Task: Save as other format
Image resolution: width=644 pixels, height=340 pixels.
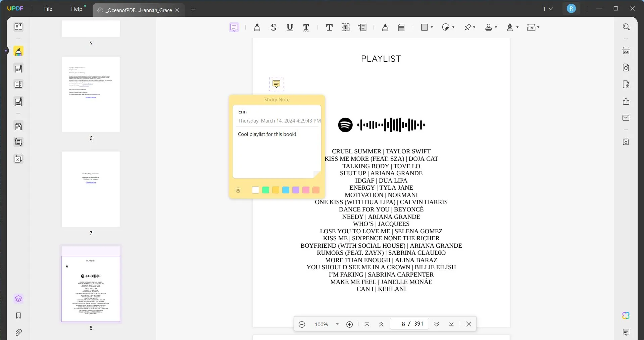Action: 626,142
